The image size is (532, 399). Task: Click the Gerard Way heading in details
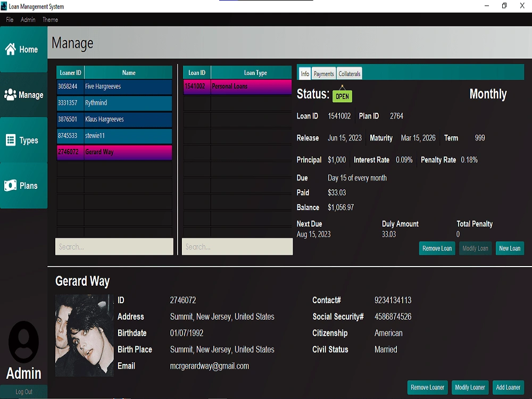coord(82,281)
